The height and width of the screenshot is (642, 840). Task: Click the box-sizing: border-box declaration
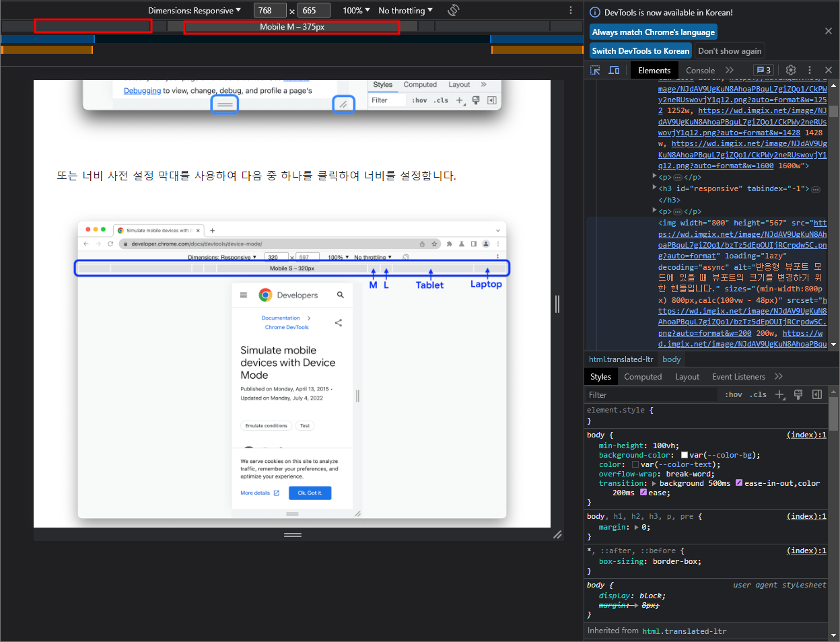[650, 561]
